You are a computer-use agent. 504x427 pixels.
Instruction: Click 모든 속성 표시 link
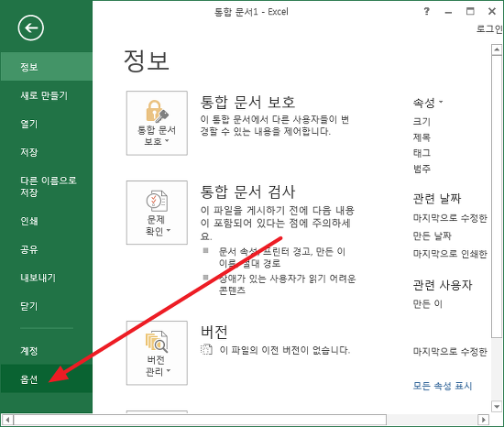[443, 385]
